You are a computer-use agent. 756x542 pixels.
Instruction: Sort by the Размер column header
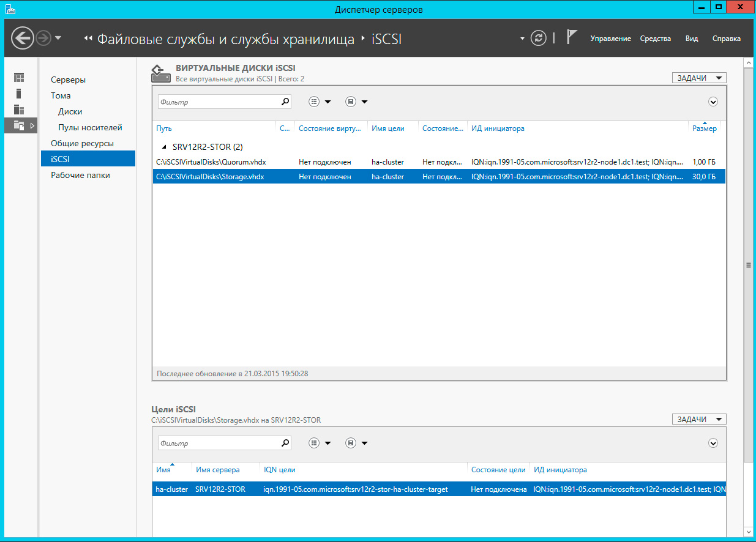tap(704, 128)
